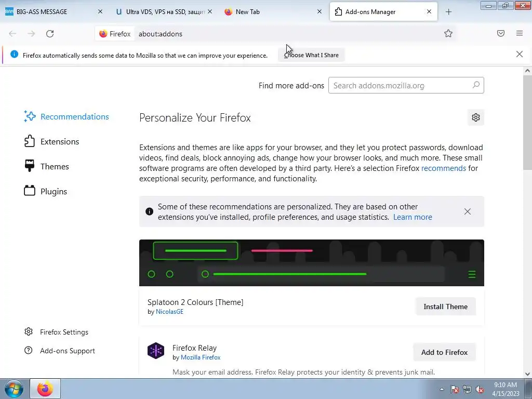Viewport: 532px width, 399px height.
Task: Click the info icon in data notification bar
Action: coord(14,54)
